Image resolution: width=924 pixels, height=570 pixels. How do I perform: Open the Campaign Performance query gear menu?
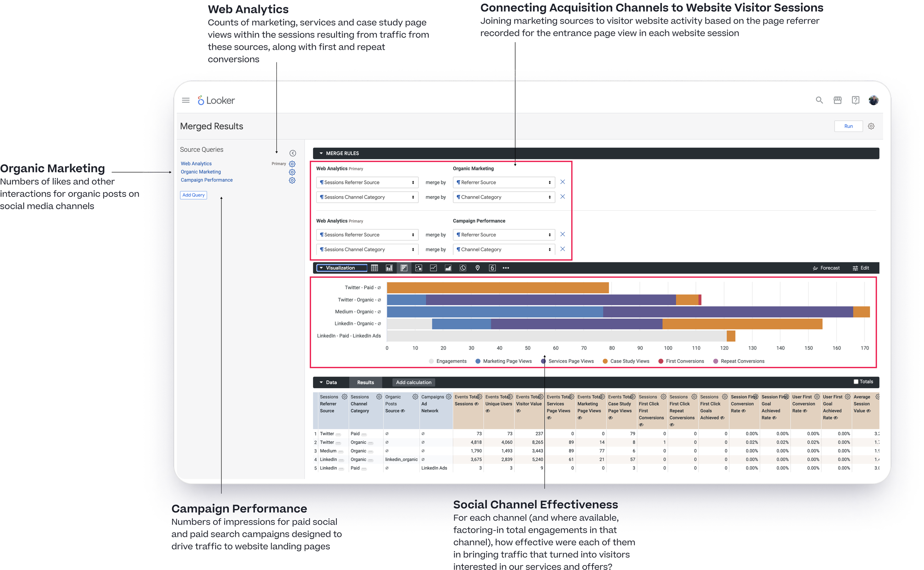coord(292,180)
